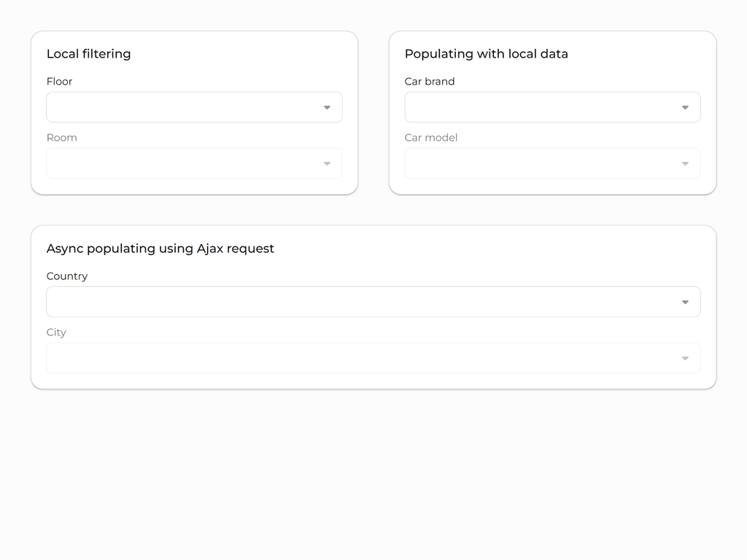Click the Country field label
The height and width of the screenshot is (560, 747).
tap(67, 276)
